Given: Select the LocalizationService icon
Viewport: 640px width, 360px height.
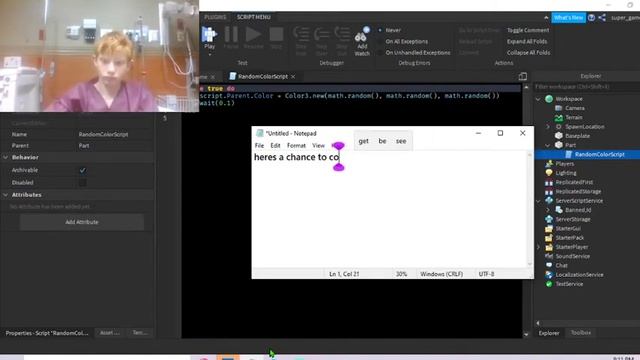Looking at the screenshot, I should pyautogui.click(x=549, y=275).
